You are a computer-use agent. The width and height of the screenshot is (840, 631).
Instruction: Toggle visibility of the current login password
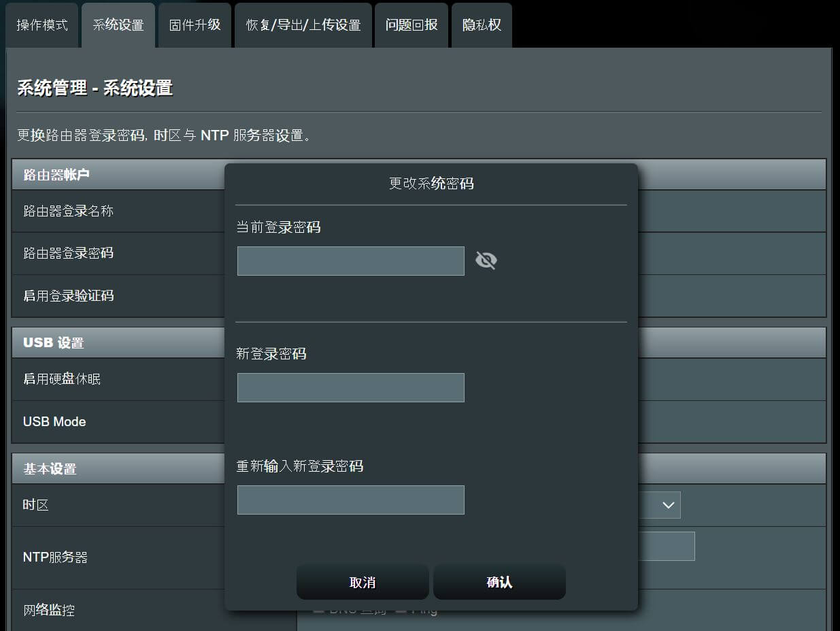pos(486,260)
